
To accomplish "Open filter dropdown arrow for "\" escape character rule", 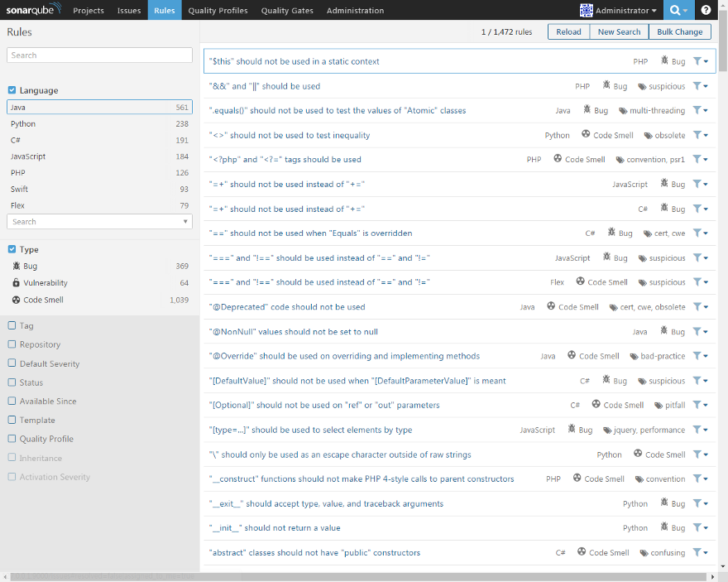I will tap(706, 455).
